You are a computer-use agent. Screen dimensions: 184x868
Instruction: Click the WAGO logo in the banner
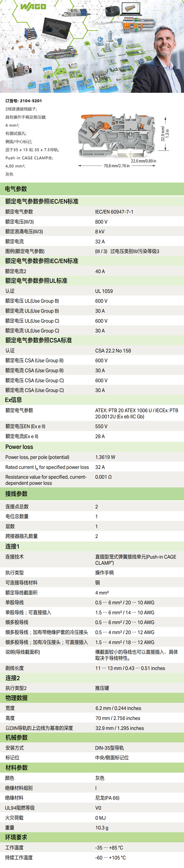point(33,7)
